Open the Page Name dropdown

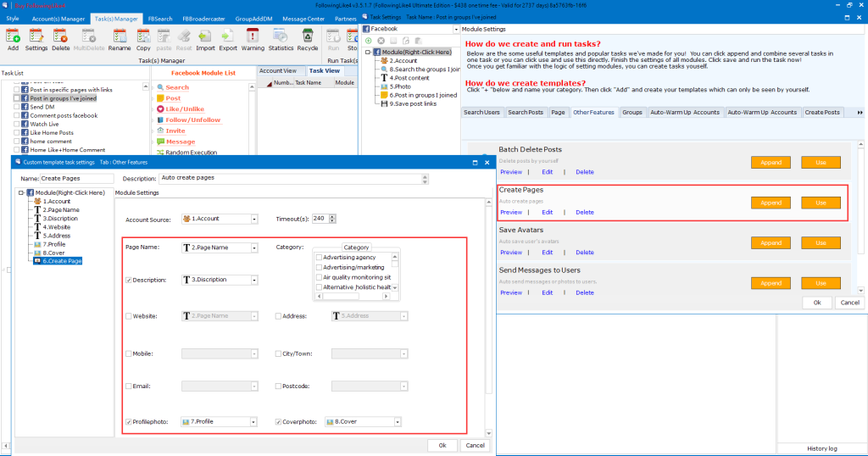pyautogui.click(x=254, y=248)
